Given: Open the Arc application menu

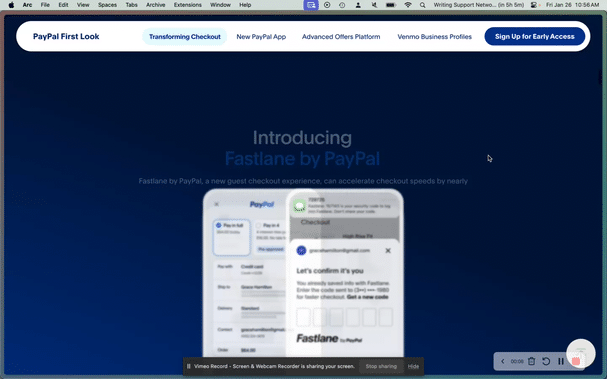Looking at the screenshot, I should [27, 5].
